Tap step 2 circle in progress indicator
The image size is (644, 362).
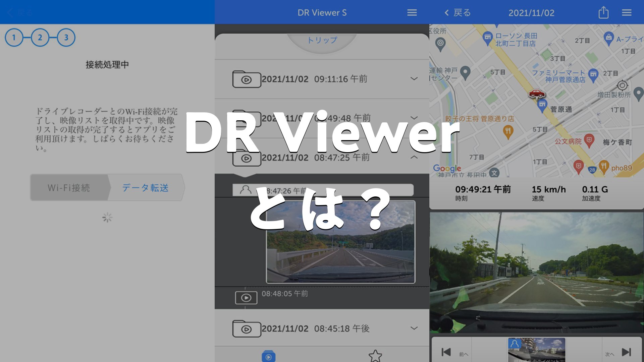pos(40,38)
